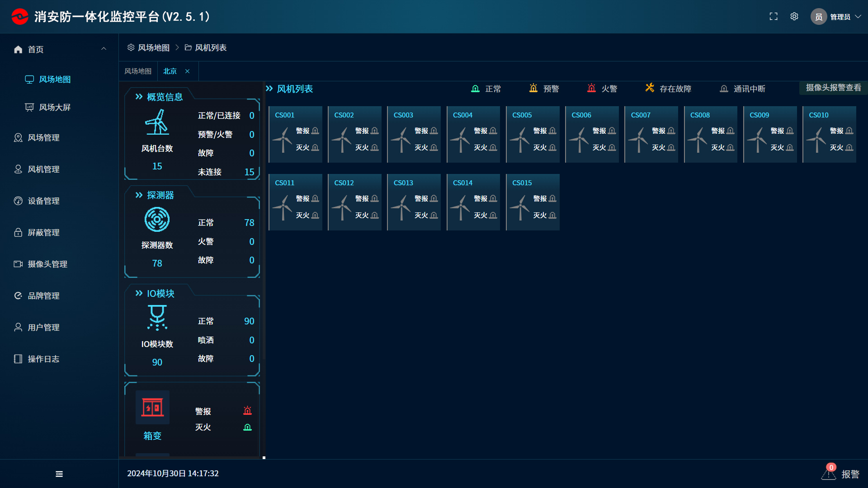Screen dimensions: 868x488
Task: Click the red 警报 siren icon in 箱变 panel
Action: (247, 411)
